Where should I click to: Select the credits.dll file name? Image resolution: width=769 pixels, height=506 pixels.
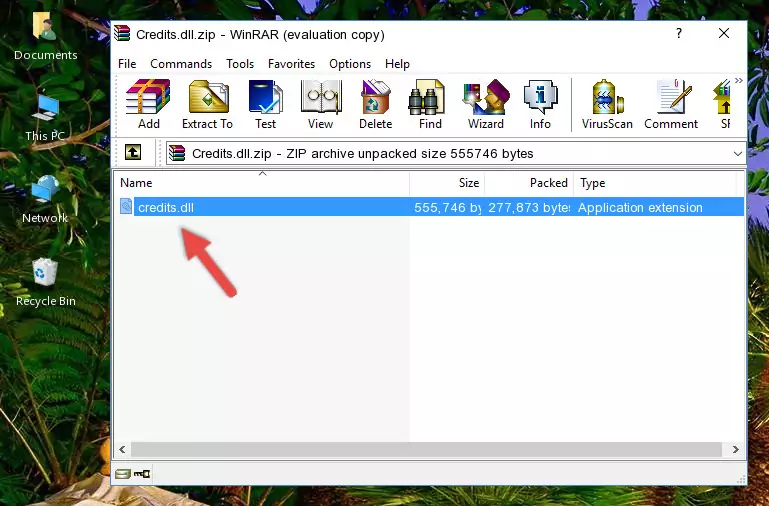coord(166,207)
